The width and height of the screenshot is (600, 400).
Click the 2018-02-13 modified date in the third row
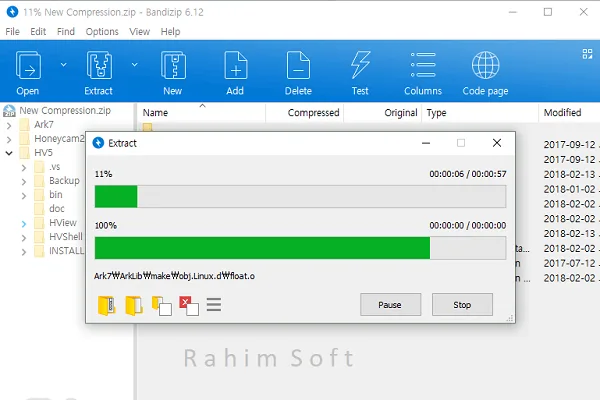(x=569, y=175)
